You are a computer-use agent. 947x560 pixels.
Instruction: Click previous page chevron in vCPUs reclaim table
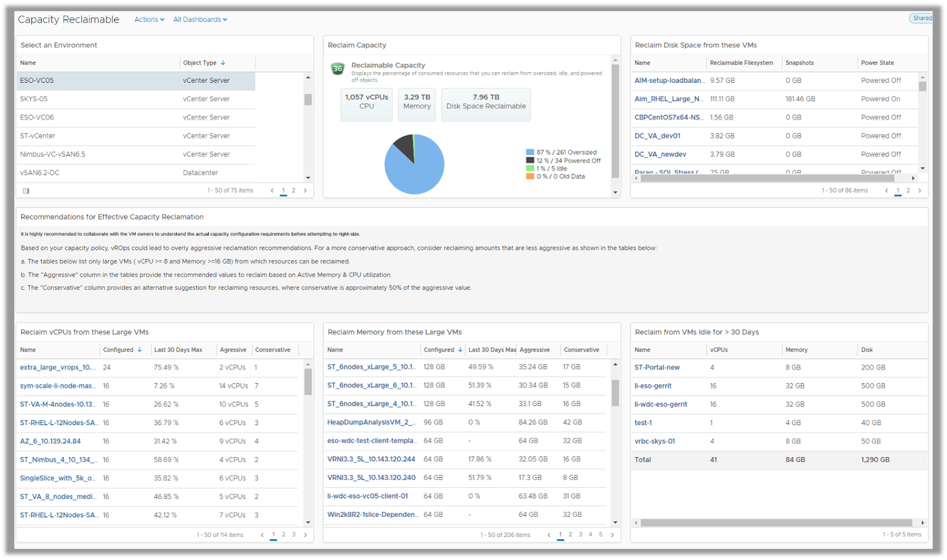point(262,535)
